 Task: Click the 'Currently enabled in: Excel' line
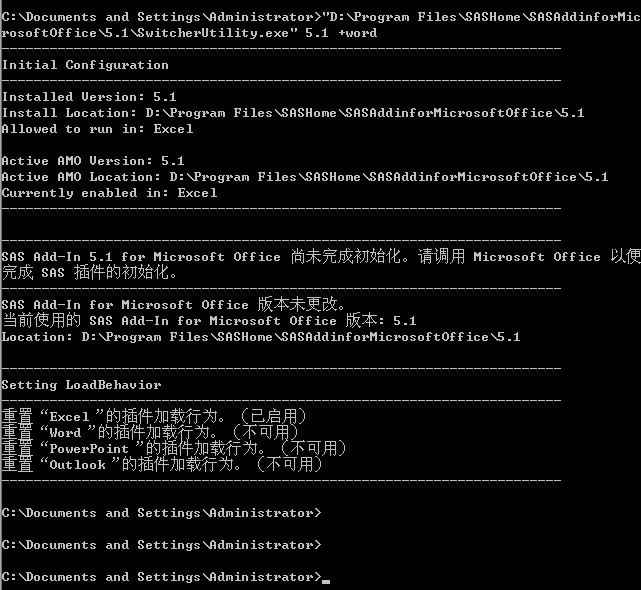(x=109, y=193)
